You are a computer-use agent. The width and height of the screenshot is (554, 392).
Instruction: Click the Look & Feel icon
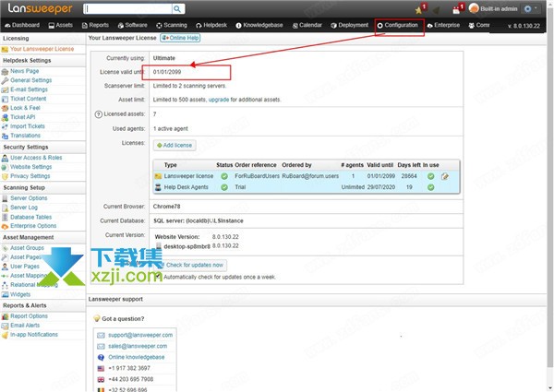[5, 108]
